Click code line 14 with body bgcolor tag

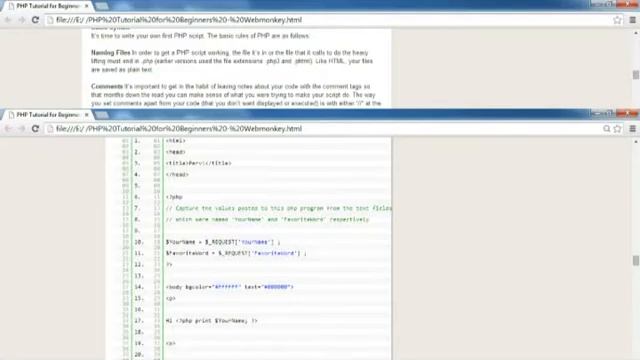click(229, 287)
